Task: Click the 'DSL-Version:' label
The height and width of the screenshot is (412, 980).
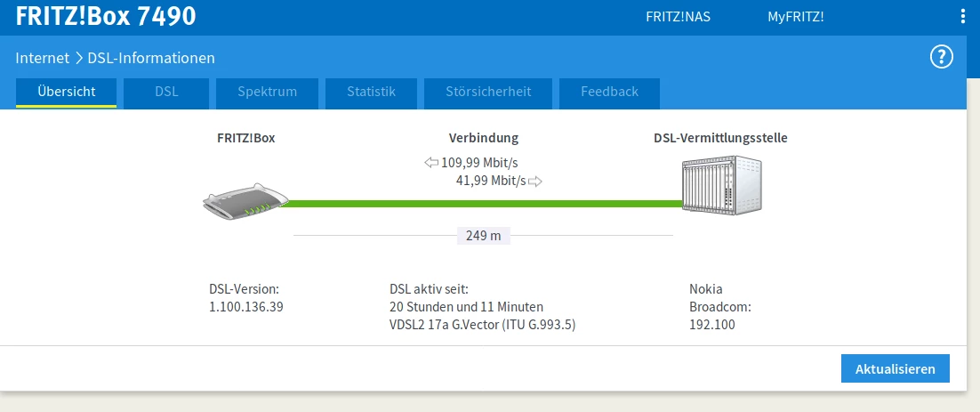Action: (x=244, y=289)
